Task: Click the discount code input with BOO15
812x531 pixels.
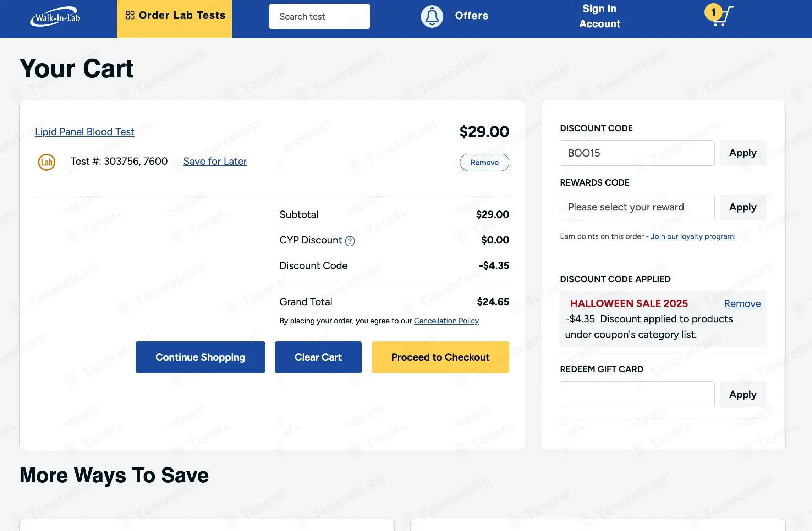Action: click(637, 153)
